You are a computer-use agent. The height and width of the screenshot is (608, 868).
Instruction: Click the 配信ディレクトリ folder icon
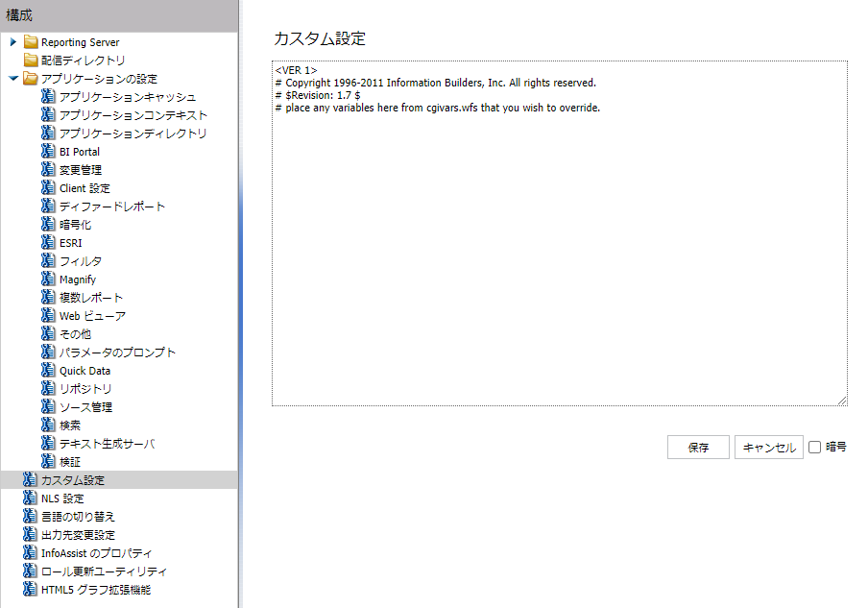click(x=31, y=60)
